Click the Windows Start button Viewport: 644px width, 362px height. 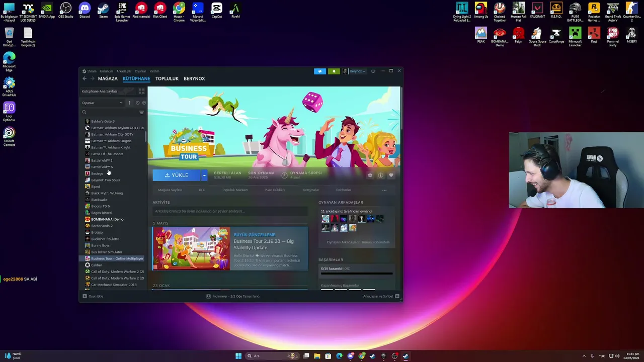pyautogui.click(x=238, y=356)
